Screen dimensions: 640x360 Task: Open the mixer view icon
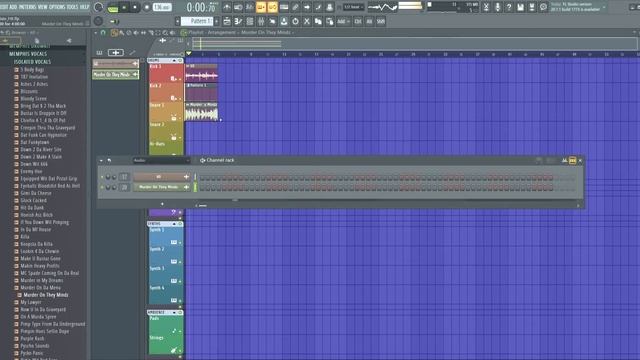pos(261,21)
